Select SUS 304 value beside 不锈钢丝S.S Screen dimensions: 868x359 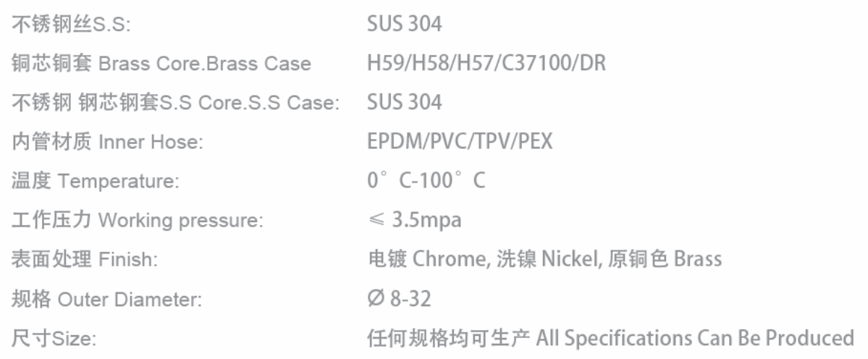[404, 25]
